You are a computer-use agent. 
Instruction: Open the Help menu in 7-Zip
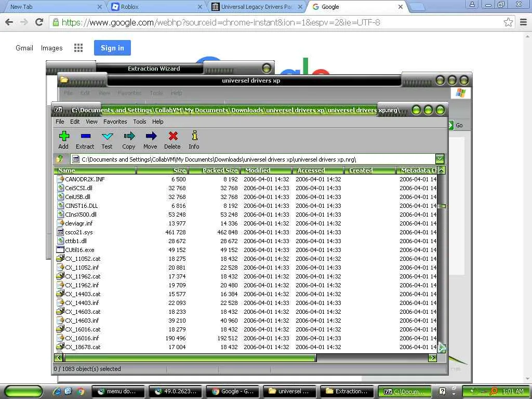pos(158,122)
